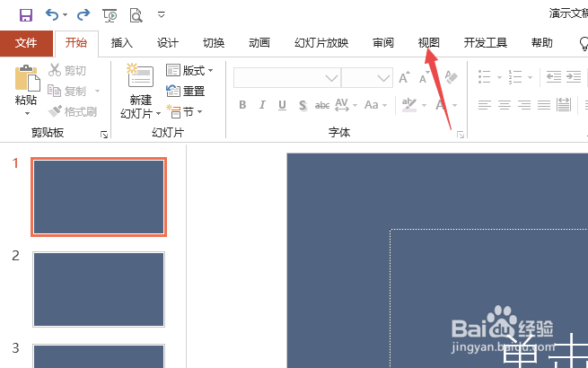Open Customize Quick Access Toolbar dropdown
The image size is (588, 368).
(162, 15)
